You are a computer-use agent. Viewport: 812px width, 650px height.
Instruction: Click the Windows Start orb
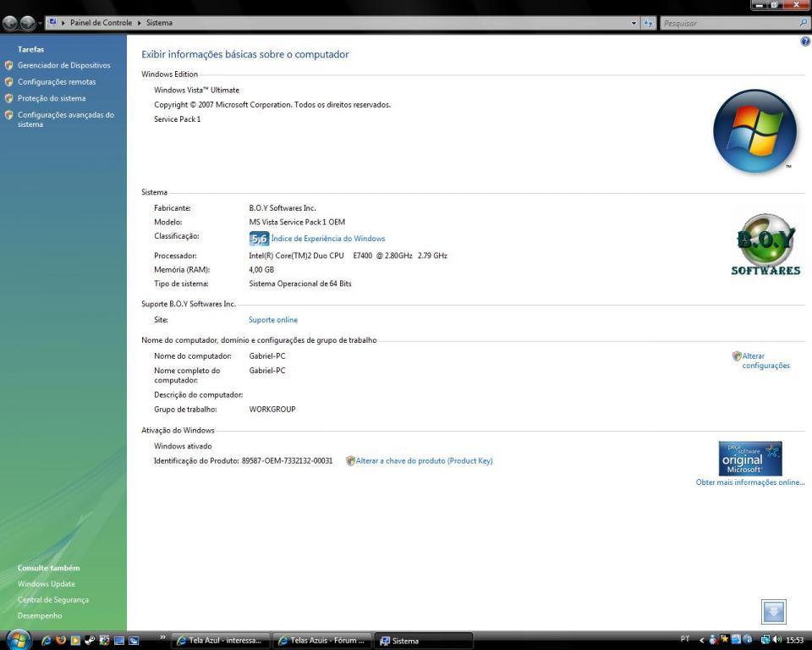pyautogui.click(x=19, y=639)
